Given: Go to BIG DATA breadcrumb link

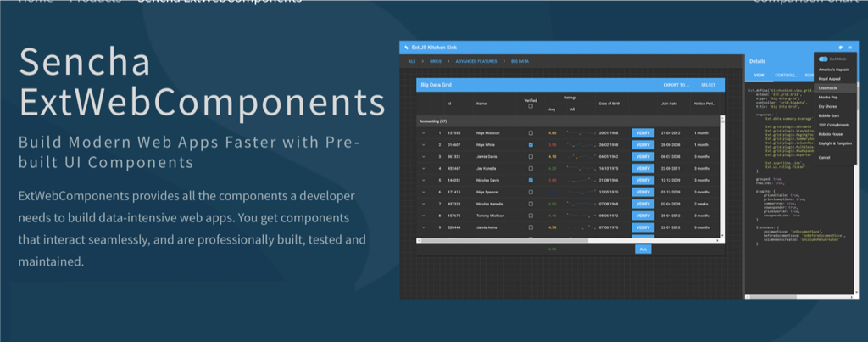Looking at the screenshot, I should point(520,62).
